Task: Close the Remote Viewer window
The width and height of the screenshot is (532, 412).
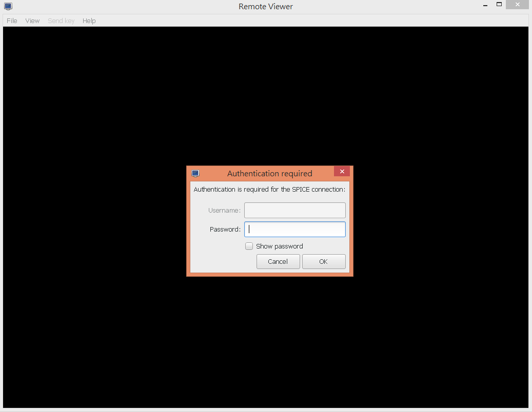Action: (x=518, y=5)
